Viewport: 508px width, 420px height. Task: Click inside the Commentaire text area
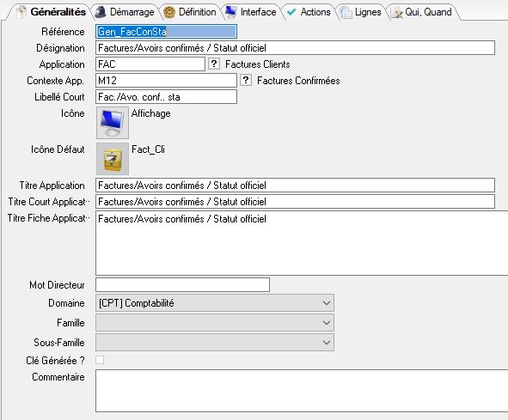click(302, 391)
